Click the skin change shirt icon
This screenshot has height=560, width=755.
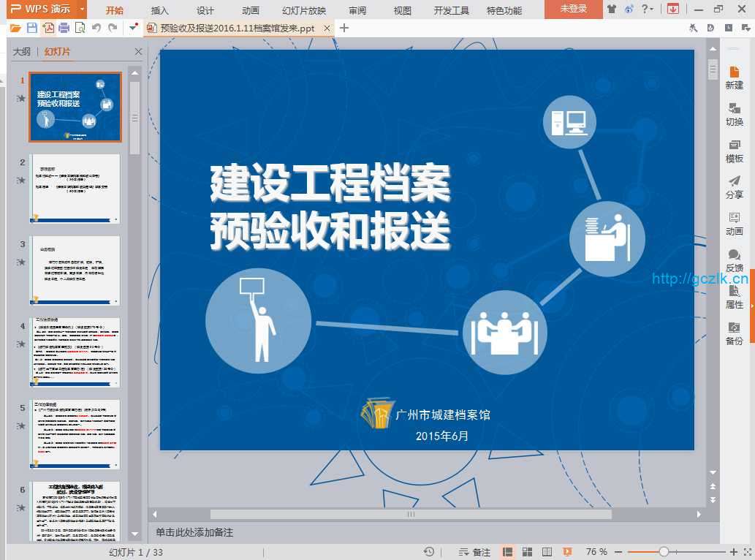point(611,10)
